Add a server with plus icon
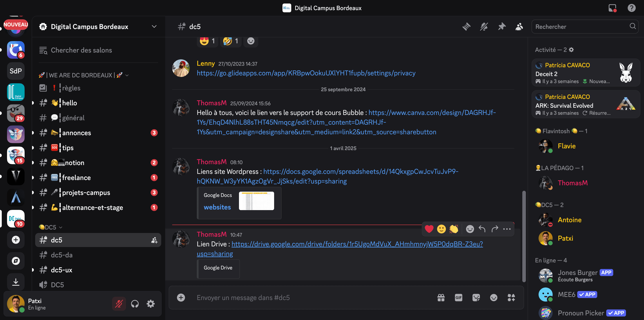Screen dimensions: 644x320 (16, 240)
